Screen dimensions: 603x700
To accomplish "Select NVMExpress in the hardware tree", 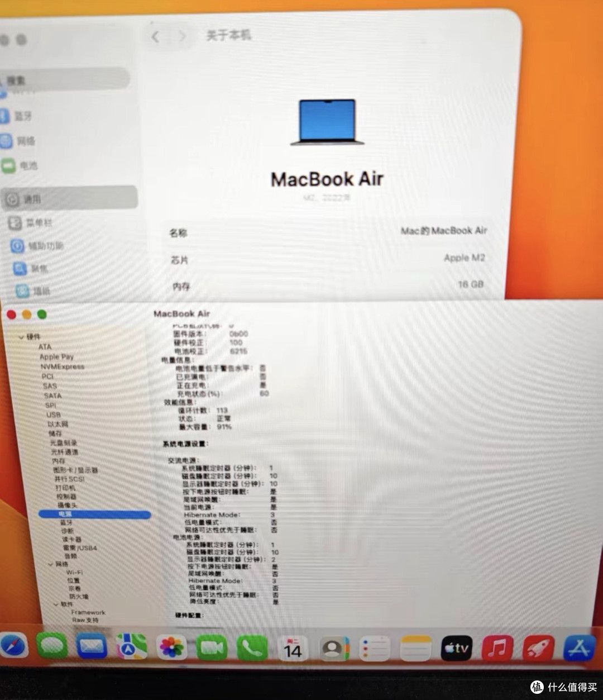I will (x=63, y=366).
